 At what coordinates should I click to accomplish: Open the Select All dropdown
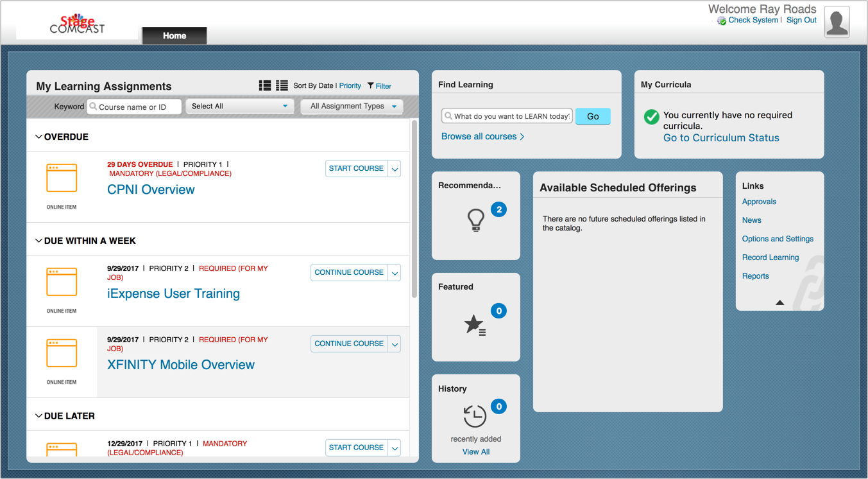tap(240, 106)
